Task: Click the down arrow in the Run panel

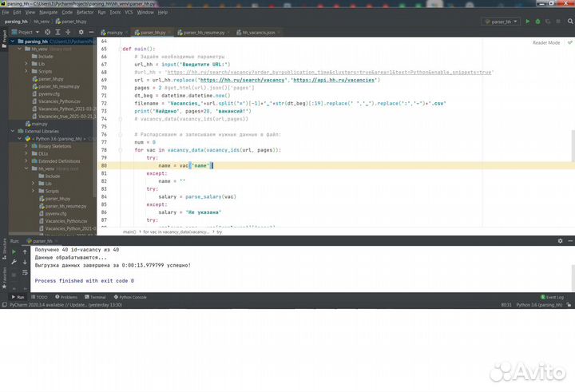Action: click(x=25, y=262)
